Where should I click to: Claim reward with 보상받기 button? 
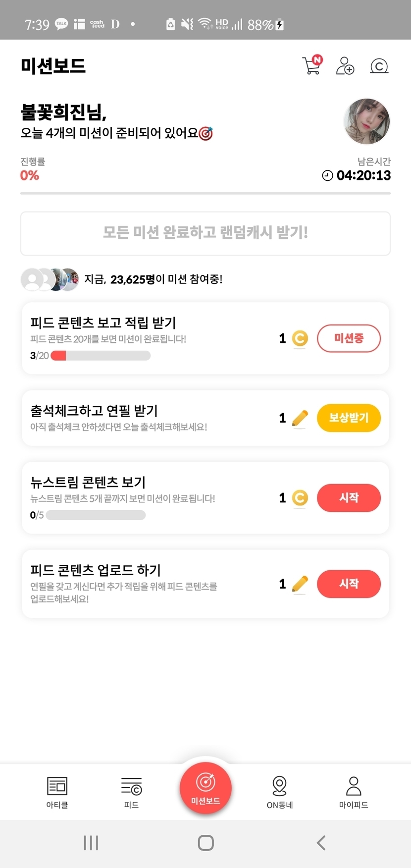tap(349, 418)
